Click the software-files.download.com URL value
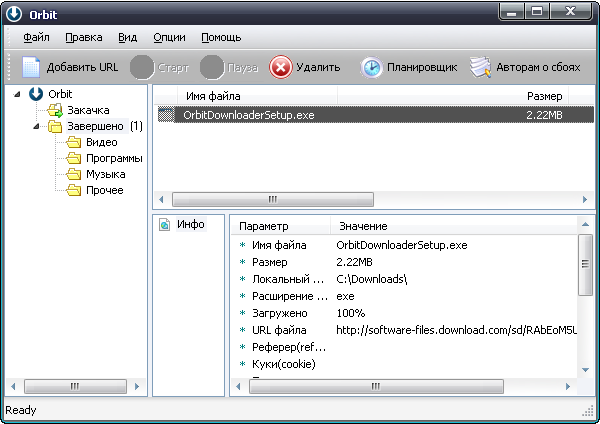 pyautogui.click(x=457, y=330)
